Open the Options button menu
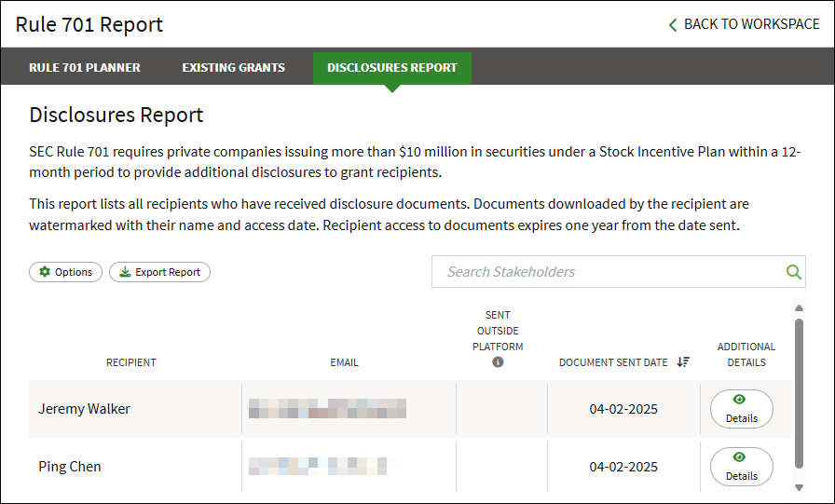The image size is (835, 504). [x=65, y=272]
